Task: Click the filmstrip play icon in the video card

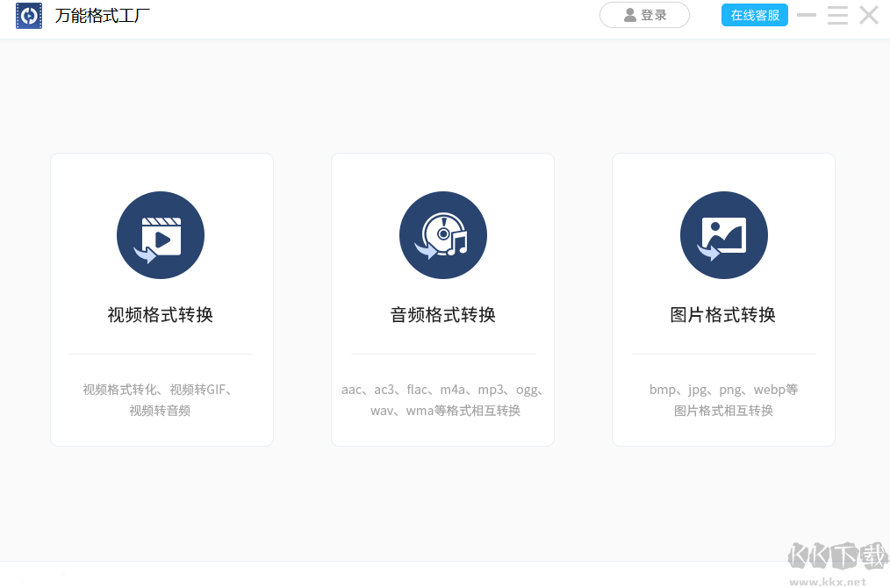Action: tap(161, 234)
